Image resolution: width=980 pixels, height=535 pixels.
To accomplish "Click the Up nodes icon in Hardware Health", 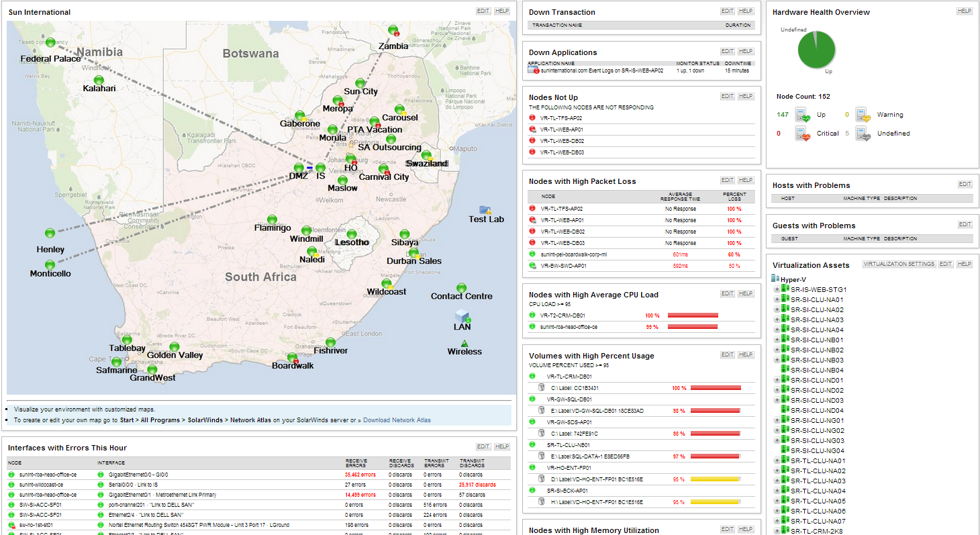I will click(803, 115).
